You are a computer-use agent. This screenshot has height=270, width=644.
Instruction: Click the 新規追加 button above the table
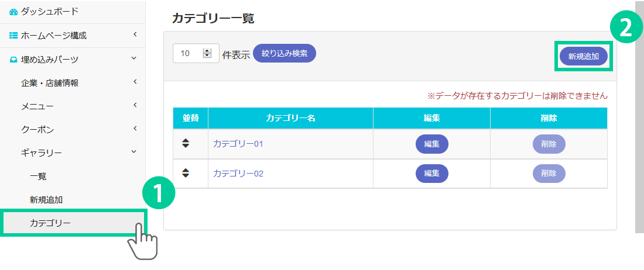point(583,56)
